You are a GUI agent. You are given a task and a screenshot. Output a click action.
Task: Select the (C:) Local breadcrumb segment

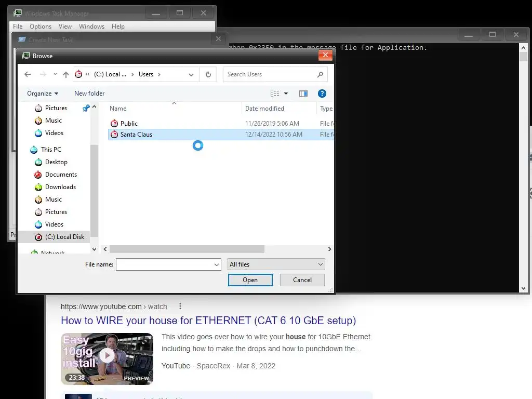tap(110, 74)
